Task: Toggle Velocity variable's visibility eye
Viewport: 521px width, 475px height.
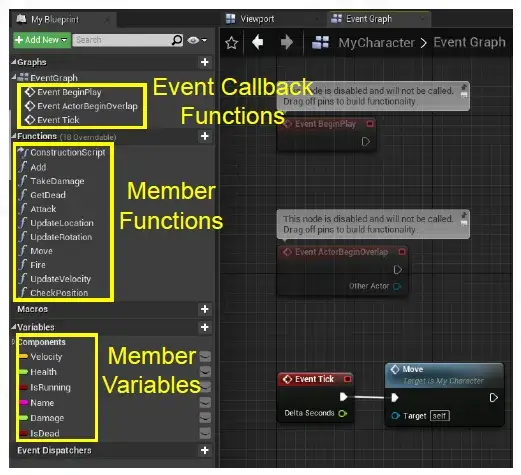Action: pos(205,357)
